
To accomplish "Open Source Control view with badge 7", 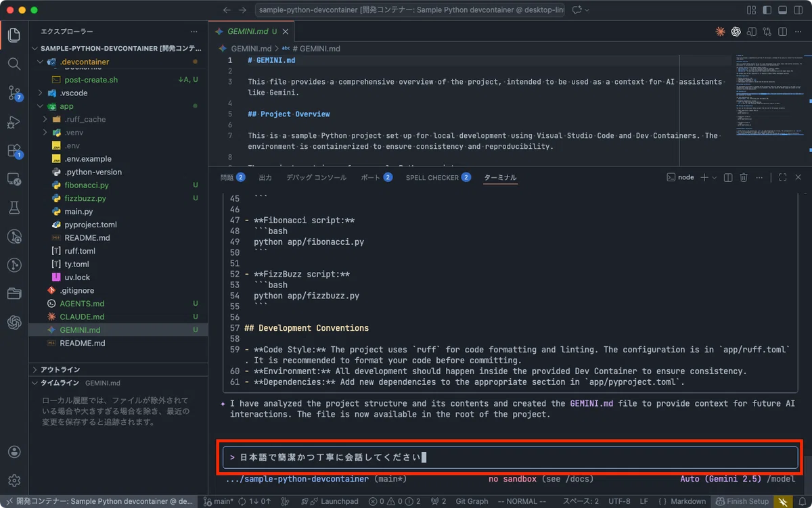I will (x=14, y=93).
